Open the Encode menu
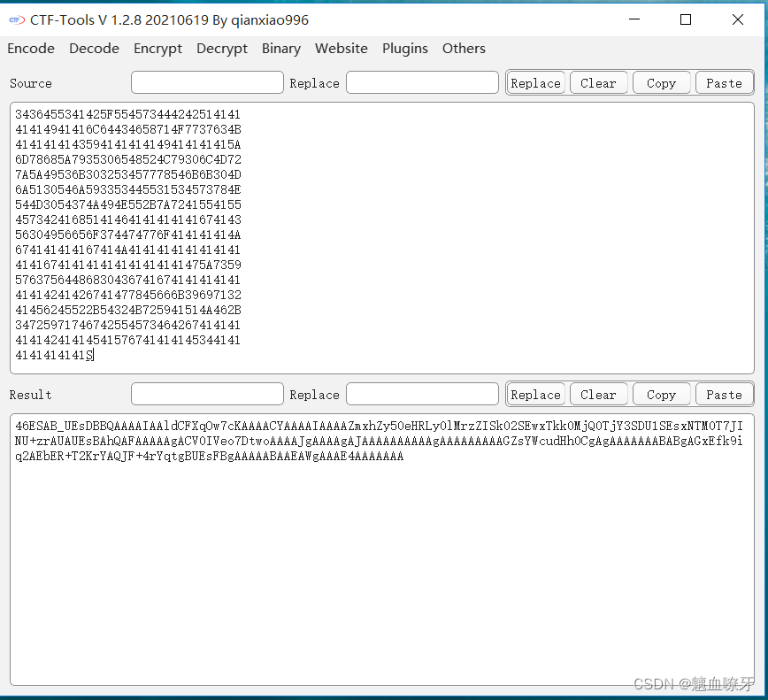Screen dimensions: 768x700 coord(31,49)
